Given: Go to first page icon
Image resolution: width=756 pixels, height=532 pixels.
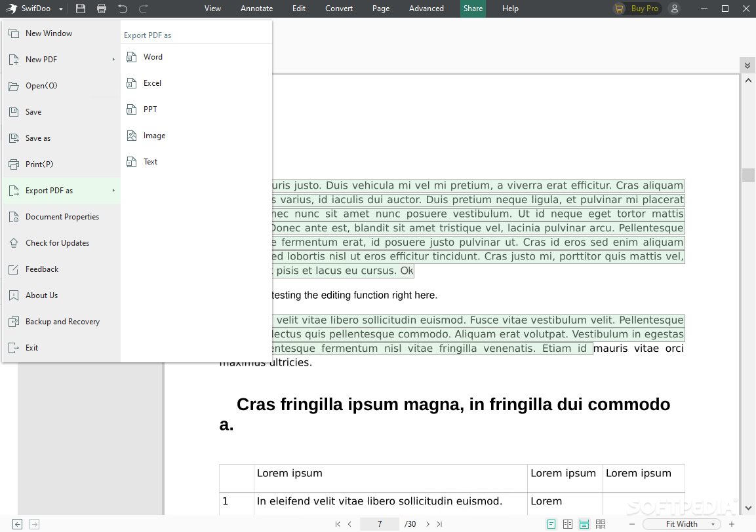Looking at the screenshot, I should click(x=338, y=524).
